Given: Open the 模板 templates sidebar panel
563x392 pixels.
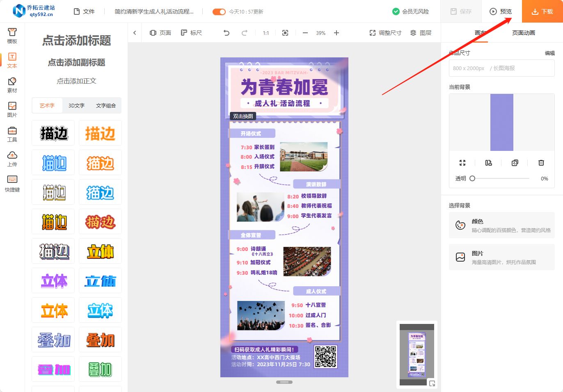Looking at the screenshot, I should point(12,36).
